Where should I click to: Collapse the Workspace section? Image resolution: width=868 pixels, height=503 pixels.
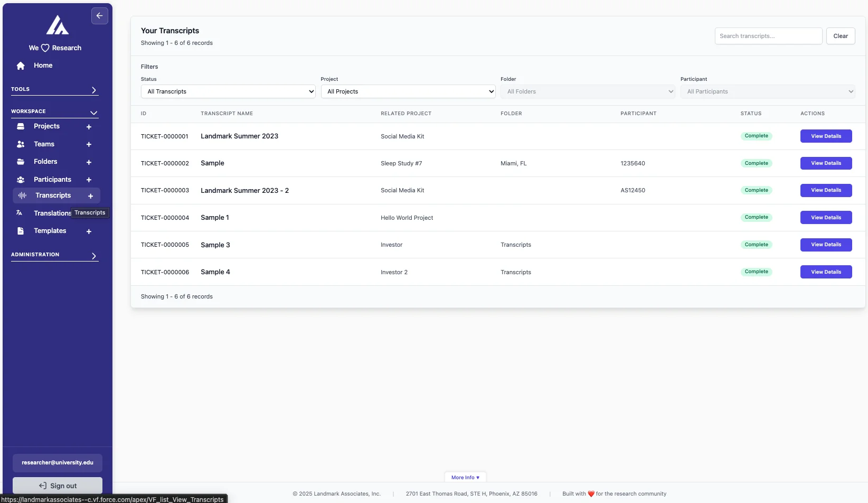point(93,113)
